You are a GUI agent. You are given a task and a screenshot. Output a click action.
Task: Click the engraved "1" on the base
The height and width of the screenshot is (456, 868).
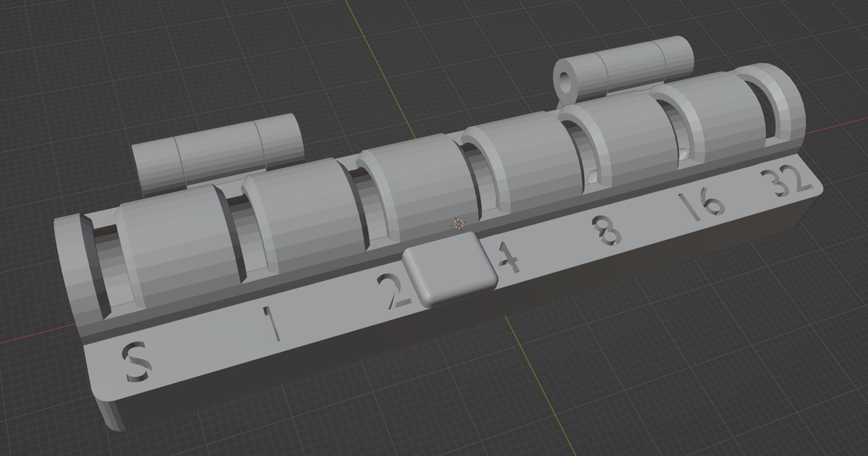point(271,323)
